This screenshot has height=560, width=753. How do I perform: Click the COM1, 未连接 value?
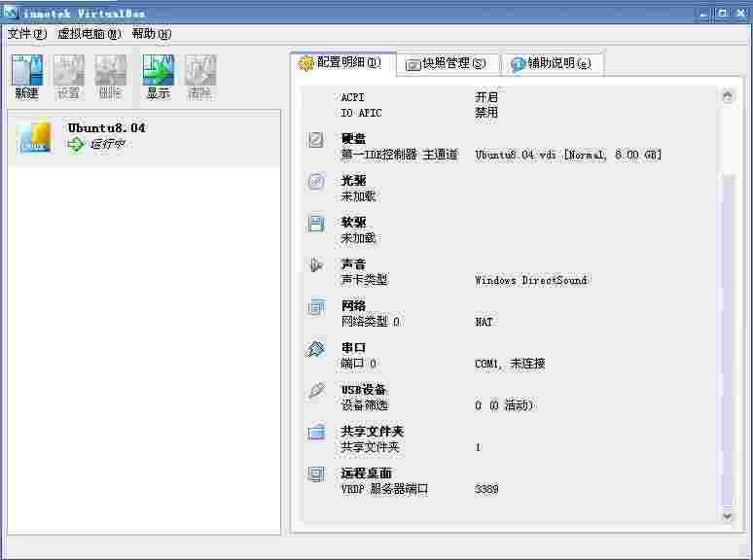[510, 364]
